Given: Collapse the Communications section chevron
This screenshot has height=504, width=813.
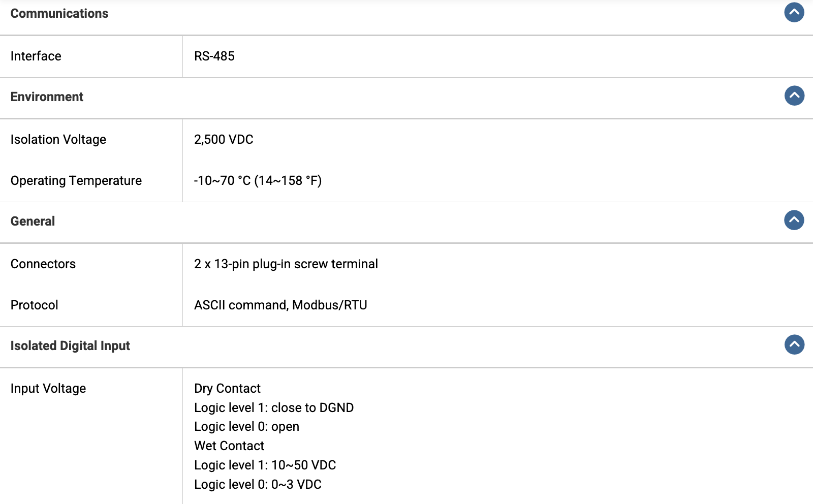Looking at the screenshot, I should [794, 12].
